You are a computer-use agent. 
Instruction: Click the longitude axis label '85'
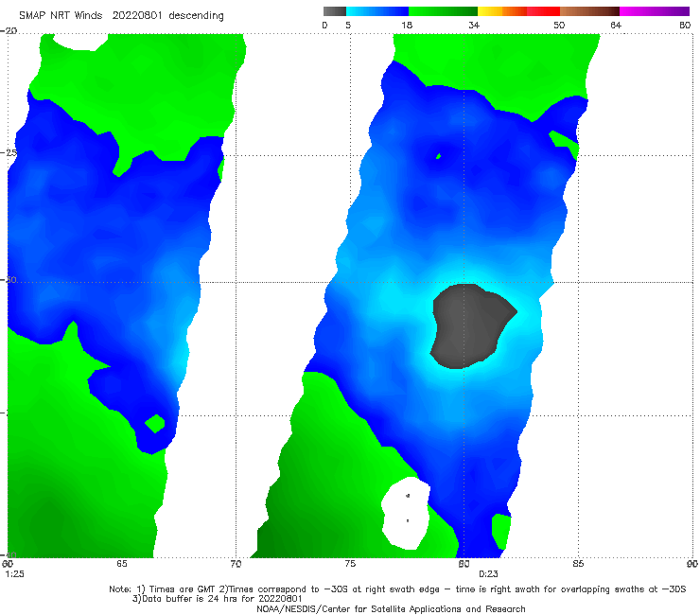click(578, 564)
